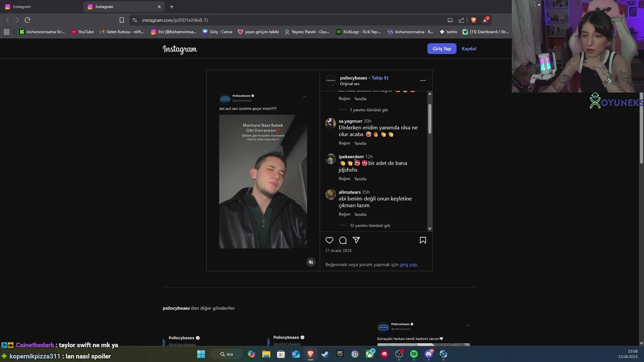Viewport: 644px width, 362px height.
Task: Click the '21 Aralık 2024' post date
Action: [338, 250]
